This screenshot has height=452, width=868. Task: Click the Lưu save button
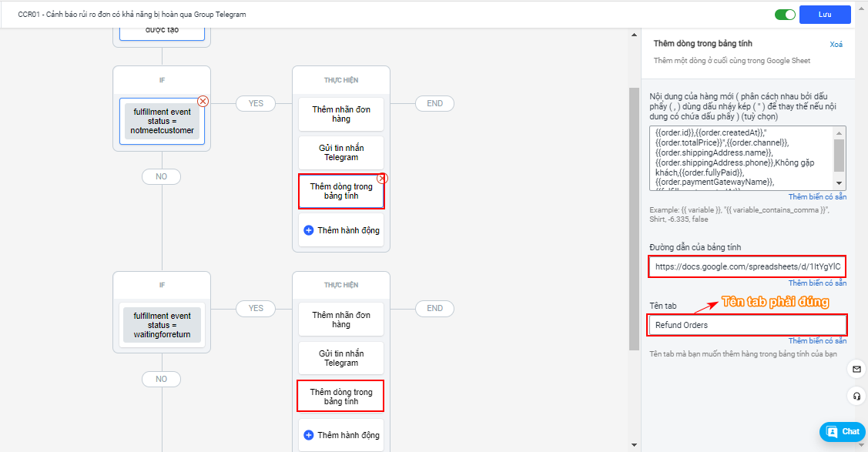click(825, 15)
